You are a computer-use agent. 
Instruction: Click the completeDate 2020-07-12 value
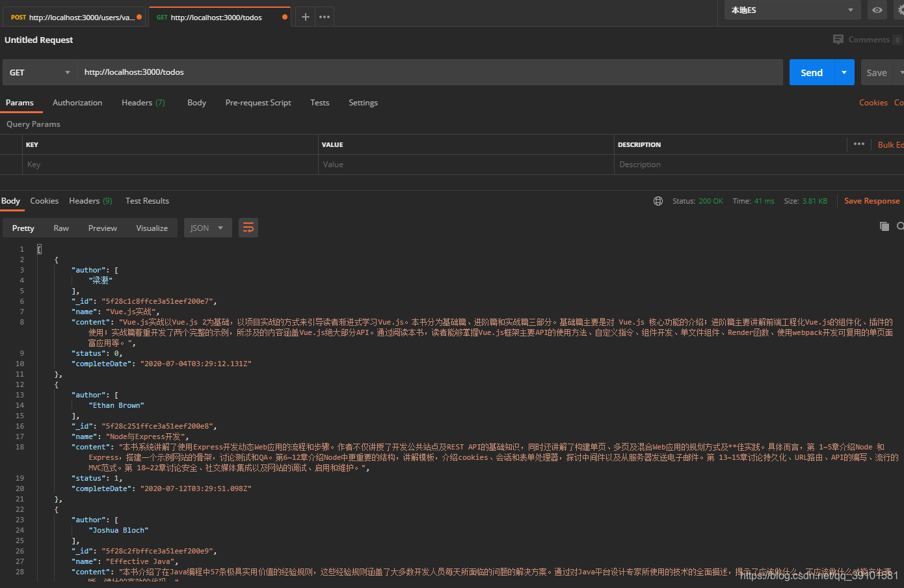(x=196, y=488)
